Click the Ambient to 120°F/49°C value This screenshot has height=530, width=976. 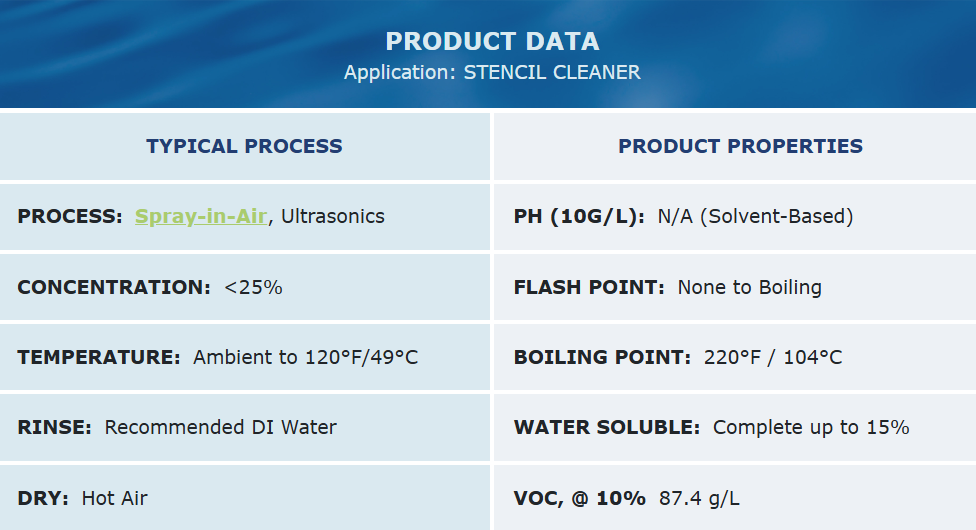click(306, 357)
